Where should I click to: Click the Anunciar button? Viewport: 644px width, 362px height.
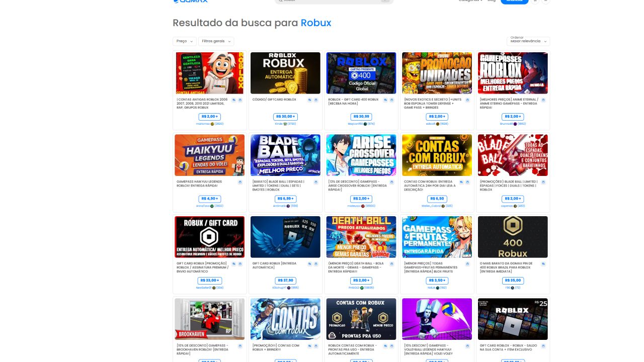[x=514, y=2]
